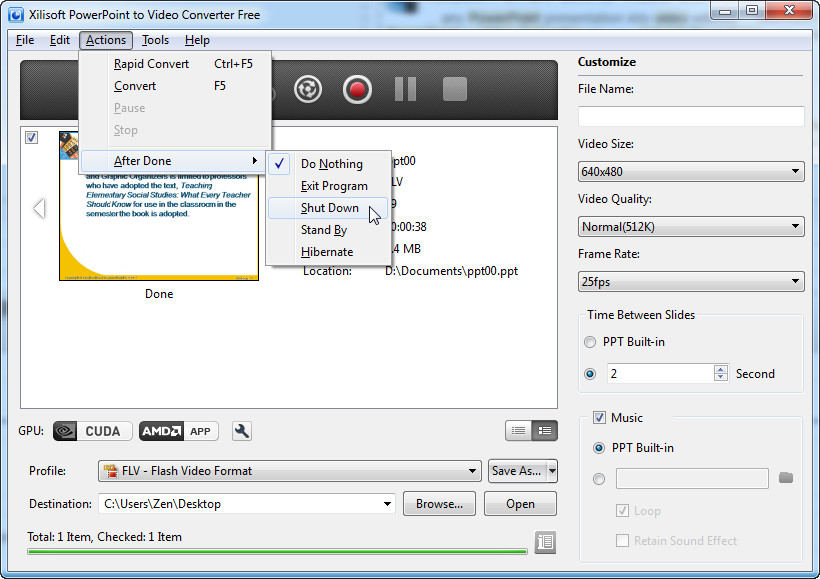The image size is (820, 579).
Task: Click the previous slide arrow
Action: pos(39,208)
